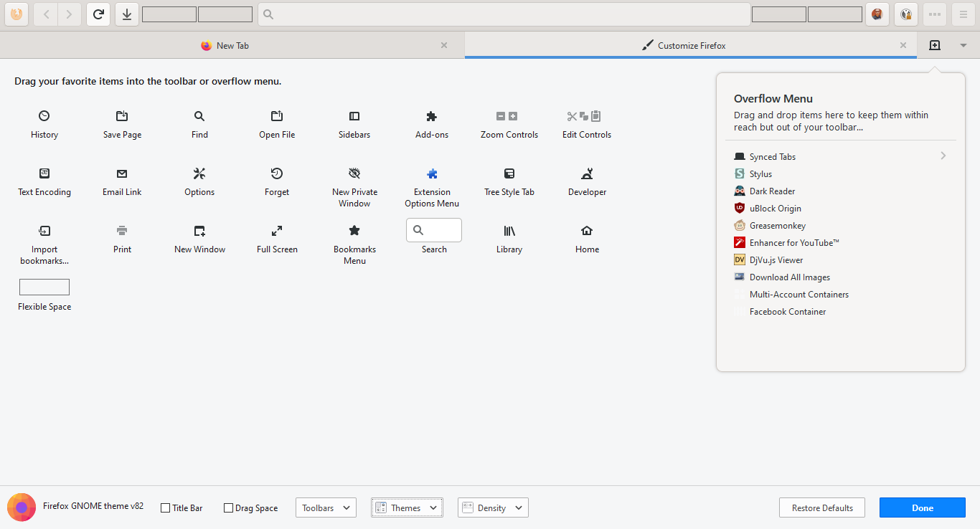This screenshot has width=980, height=529.
Task: Expand the Density dropdown
Action: (494, 507)
